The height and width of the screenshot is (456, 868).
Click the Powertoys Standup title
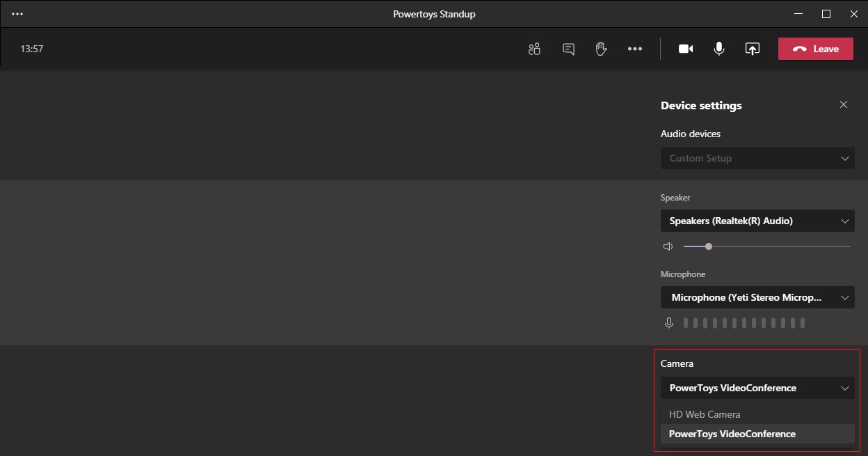[x=434, y=14]
